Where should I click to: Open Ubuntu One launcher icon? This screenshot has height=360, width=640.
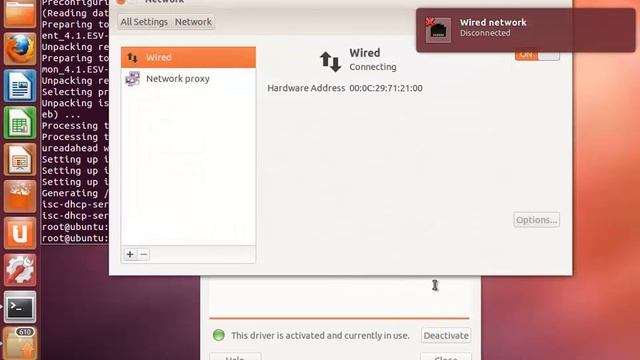point(20,233)
